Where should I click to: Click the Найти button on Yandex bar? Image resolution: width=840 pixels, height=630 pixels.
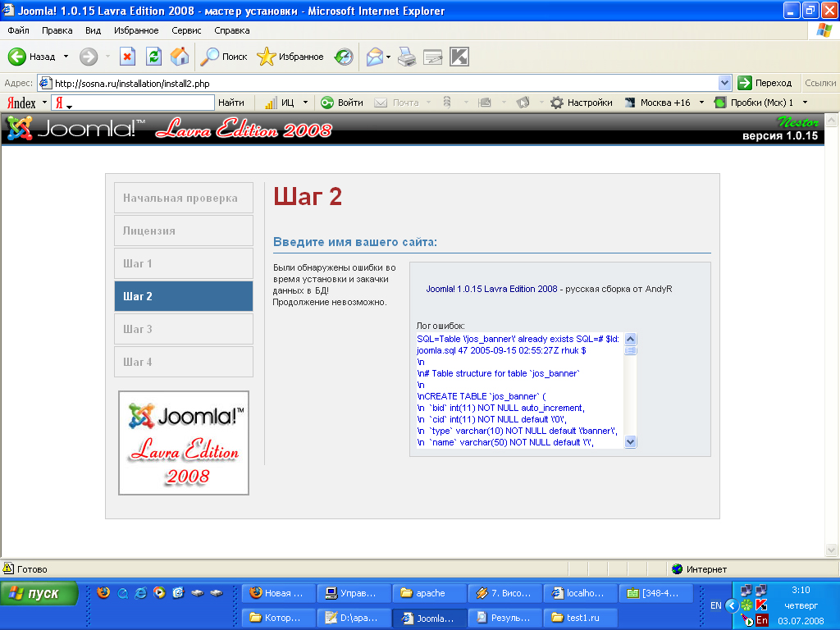(231, 103)
